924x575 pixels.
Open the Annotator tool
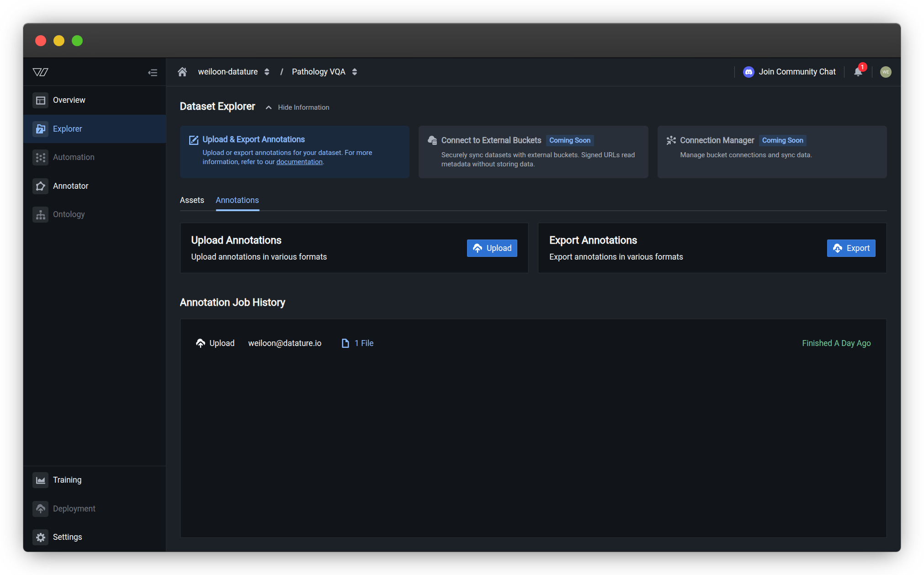[71, 186]
